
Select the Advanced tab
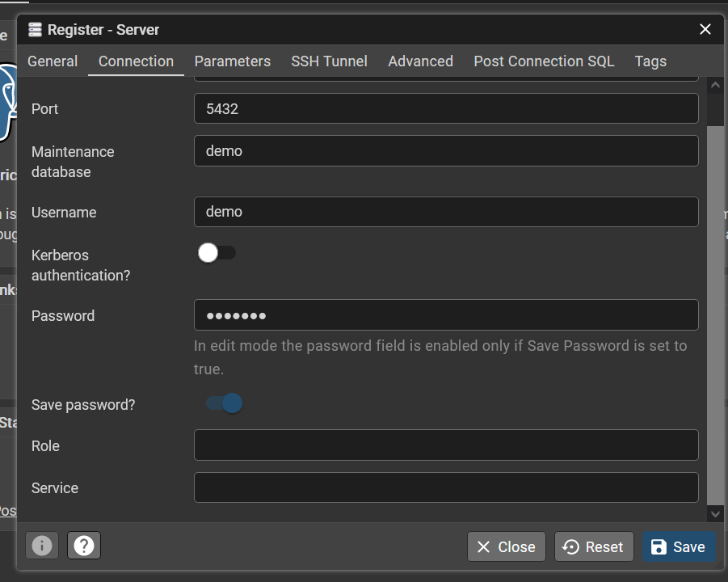click(x=420, y=61)
